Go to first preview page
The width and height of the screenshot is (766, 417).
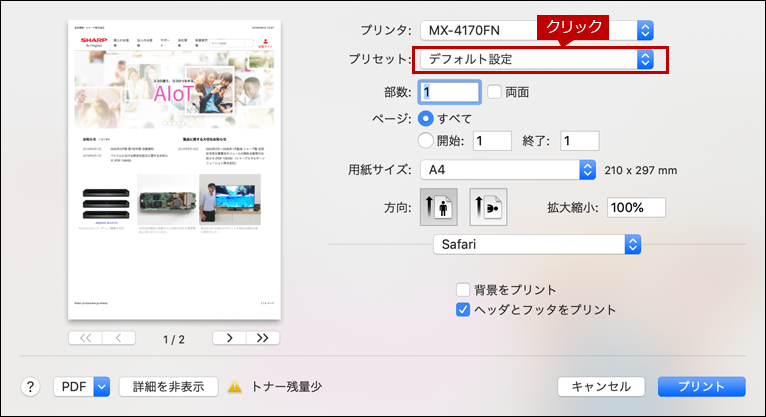[x=85, y=338]
